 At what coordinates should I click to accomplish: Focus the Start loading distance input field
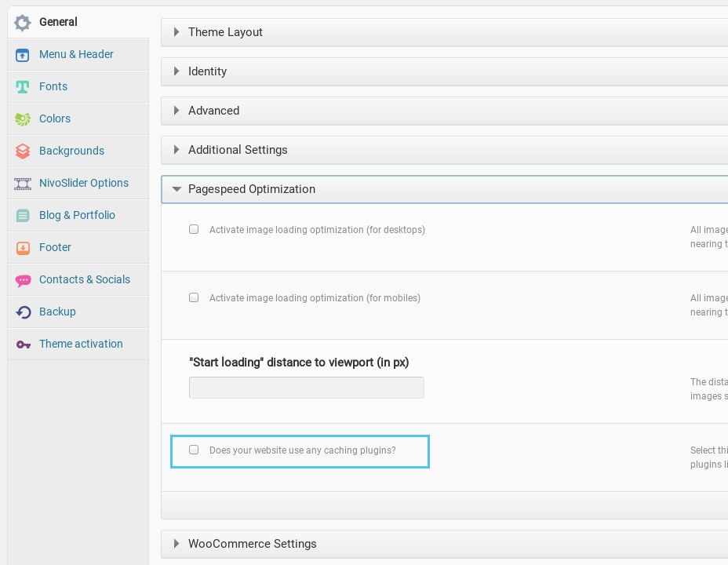[306, 388]
